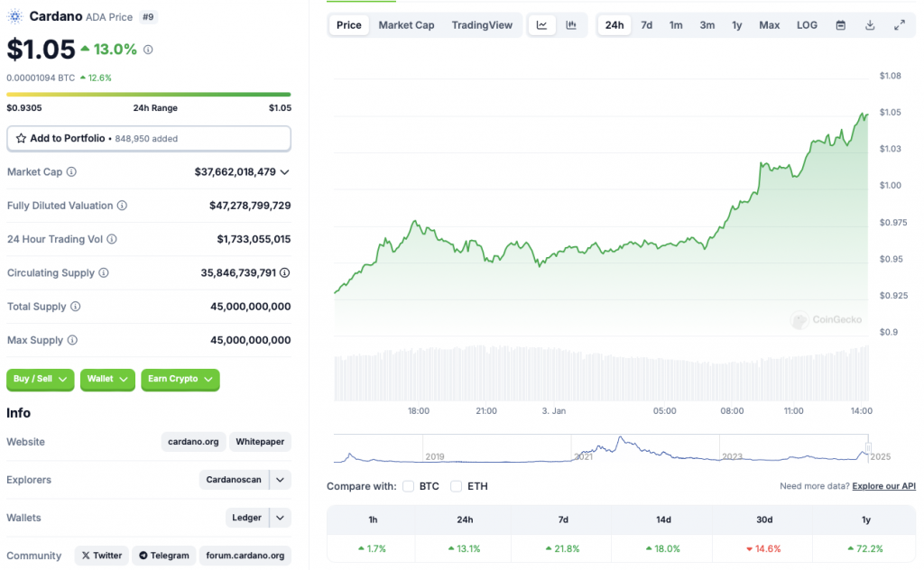
Task: Click the $1,733,055,015 trading volume value
Action: coord(254,239)
